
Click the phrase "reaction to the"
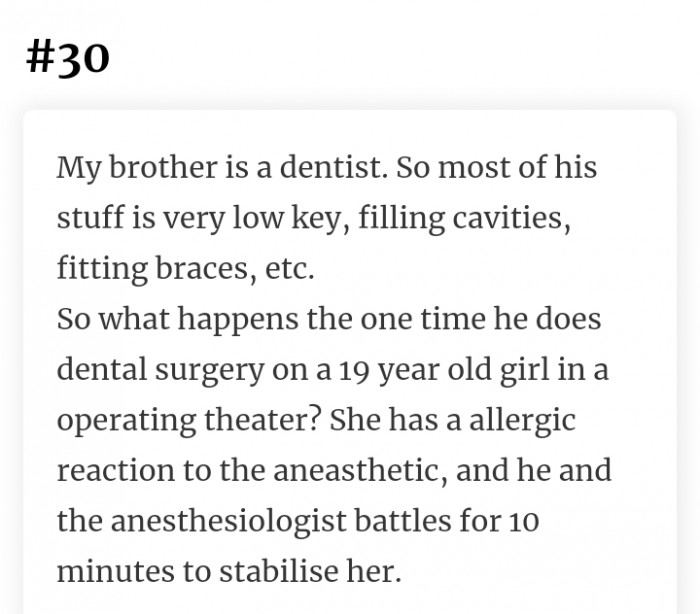coord(161,471)
